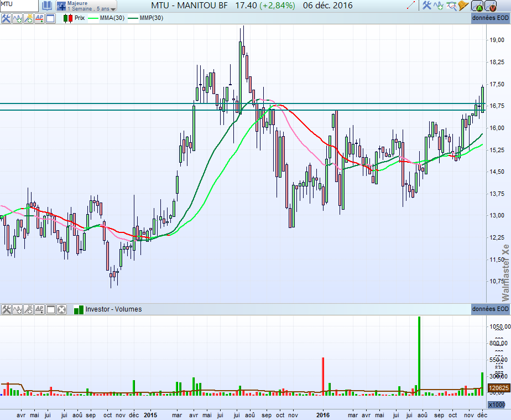Select the trend line drawing tool
Screen dimensions: 511x420
(x=411, y=5)
